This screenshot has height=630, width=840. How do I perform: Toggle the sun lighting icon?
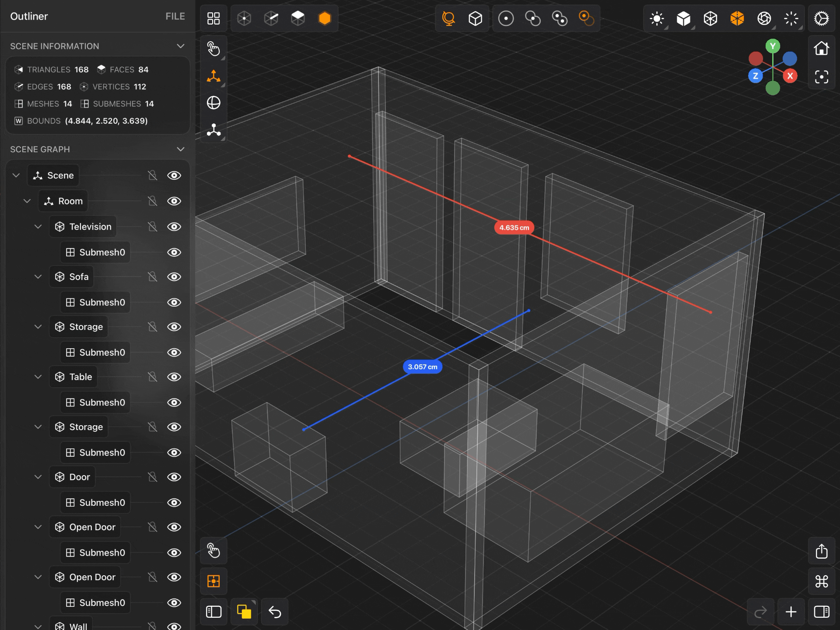(x=657, y=18)
